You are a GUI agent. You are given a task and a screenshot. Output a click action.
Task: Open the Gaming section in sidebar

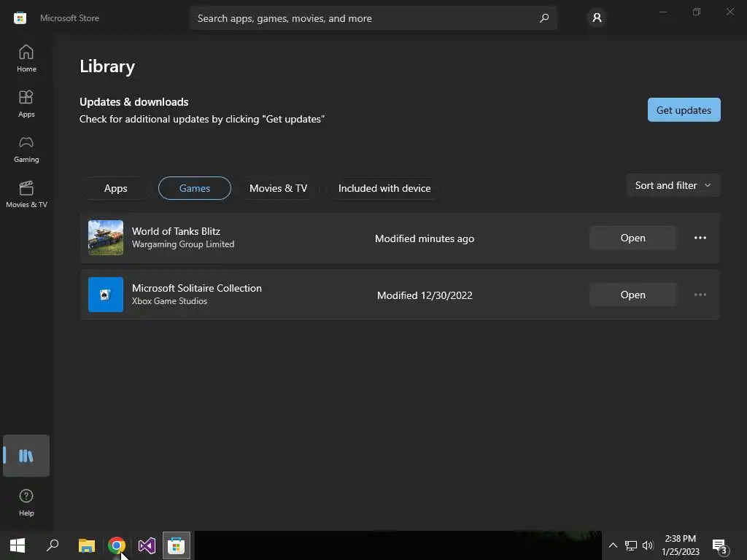tap(26, 149)
